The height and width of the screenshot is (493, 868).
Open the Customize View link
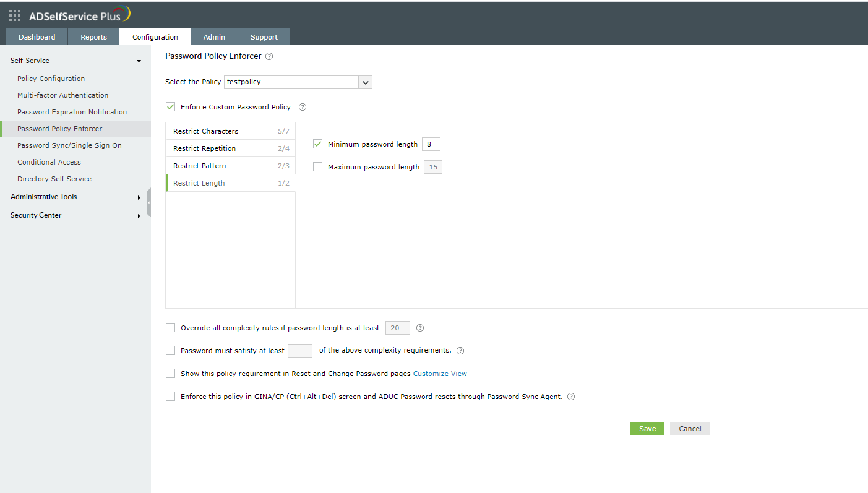(x=440, y=374)
